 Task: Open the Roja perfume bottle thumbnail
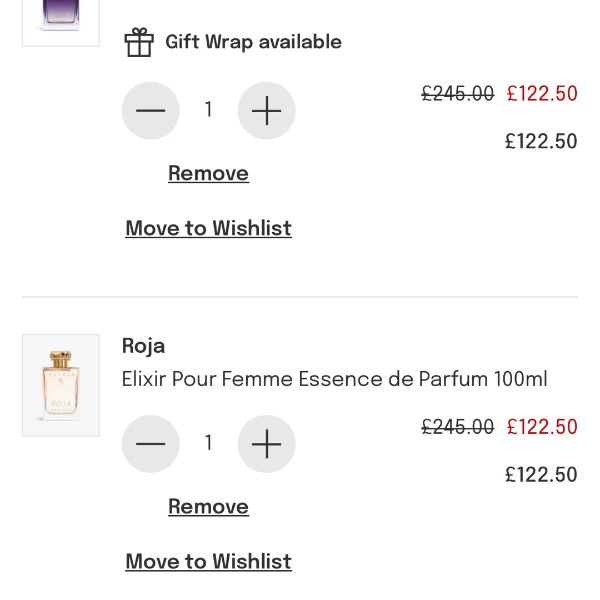(61, 385)
